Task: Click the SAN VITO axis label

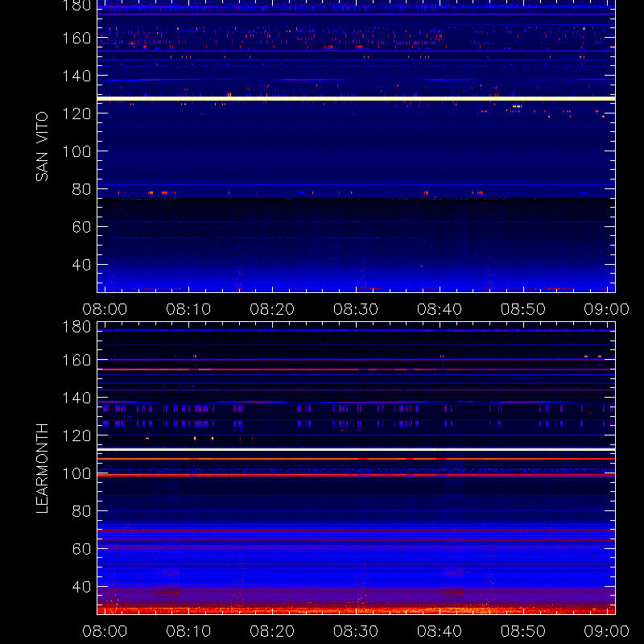Action: tap(42, 147)
